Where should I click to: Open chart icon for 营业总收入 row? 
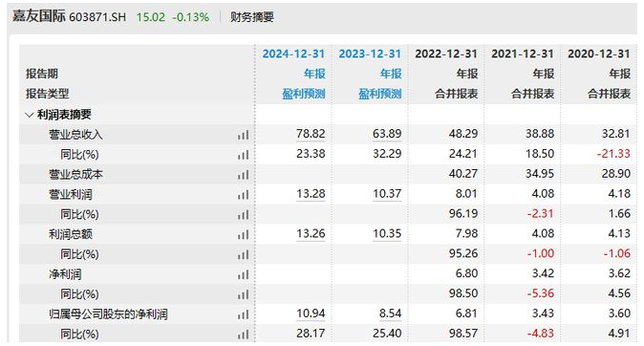243,135
